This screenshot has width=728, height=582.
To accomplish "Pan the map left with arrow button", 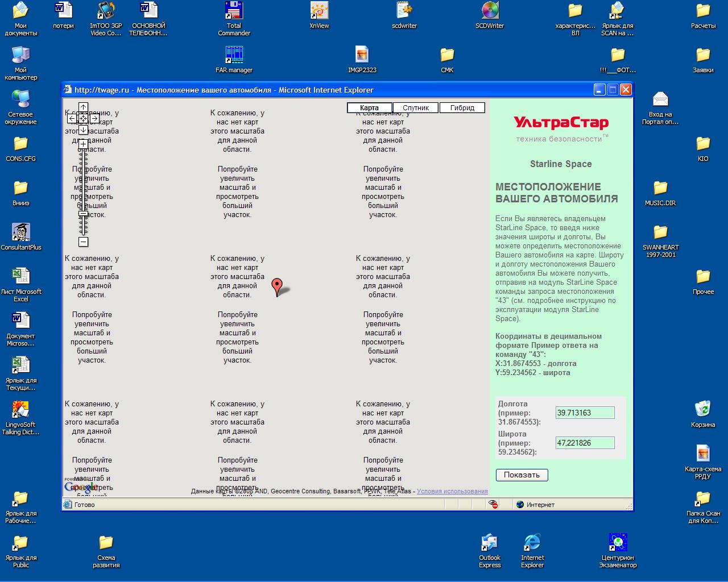I will [x=72, y=119].
